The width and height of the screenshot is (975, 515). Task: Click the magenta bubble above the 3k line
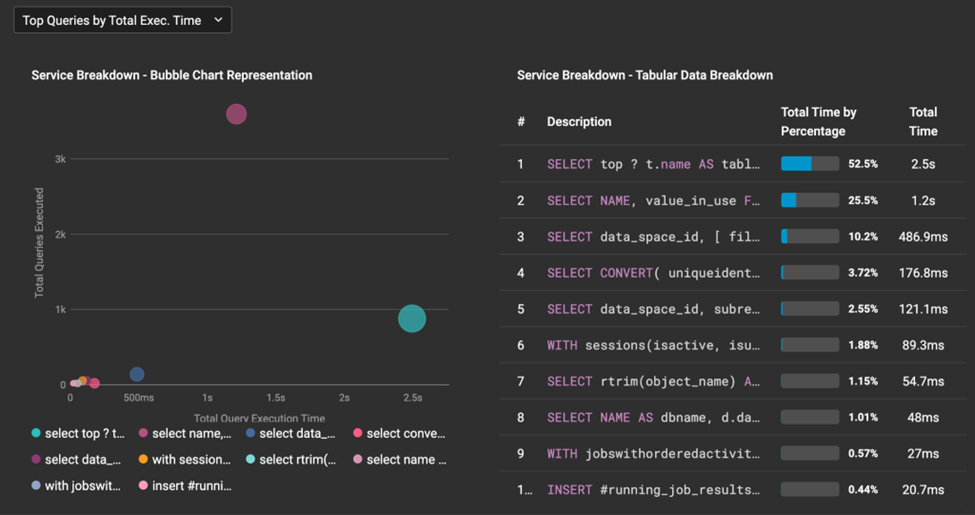[236, 114]
